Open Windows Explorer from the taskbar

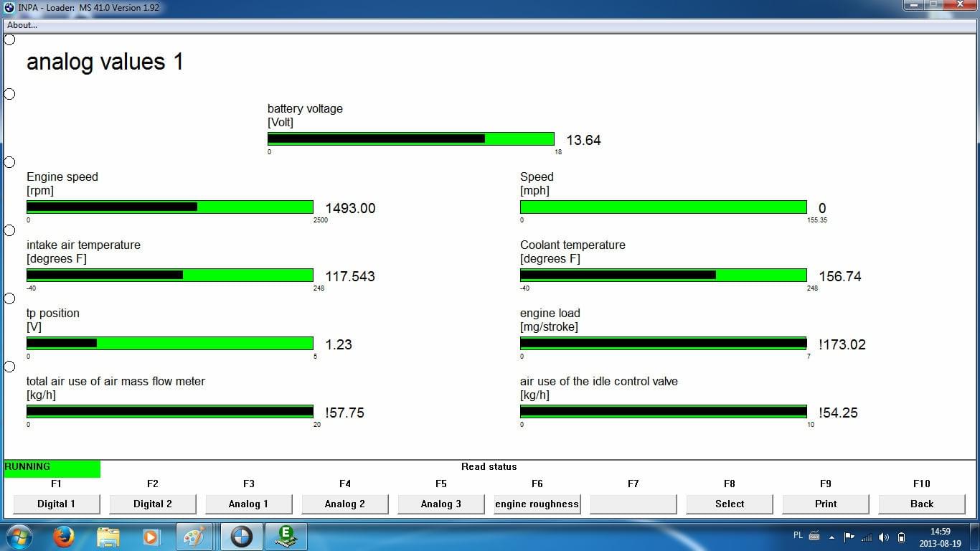pyautogui.click(x=108, y=537)
